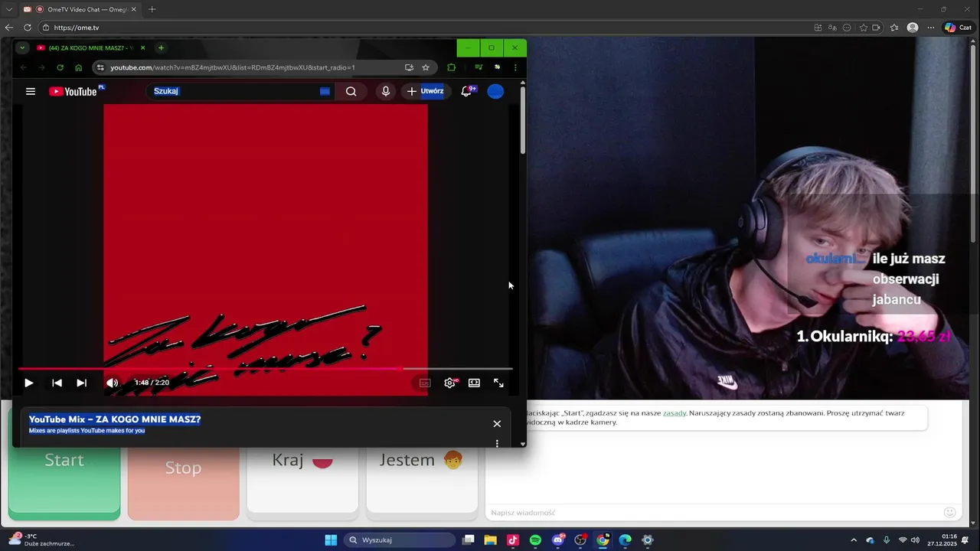Click the Wyszukaj taskbar search box
The image size is (980, 551).
click(x=400, y=540)
